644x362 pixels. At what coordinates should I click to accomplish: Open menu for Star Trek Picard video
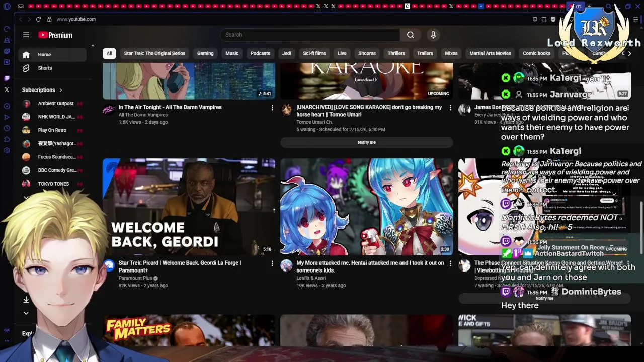[272, 263]
